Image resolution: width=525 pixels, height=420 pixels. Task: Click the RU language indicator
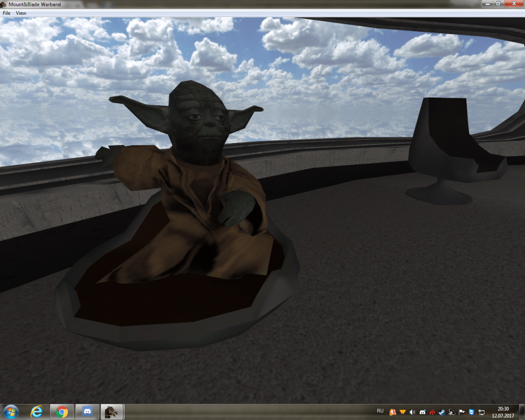[380, 411]
